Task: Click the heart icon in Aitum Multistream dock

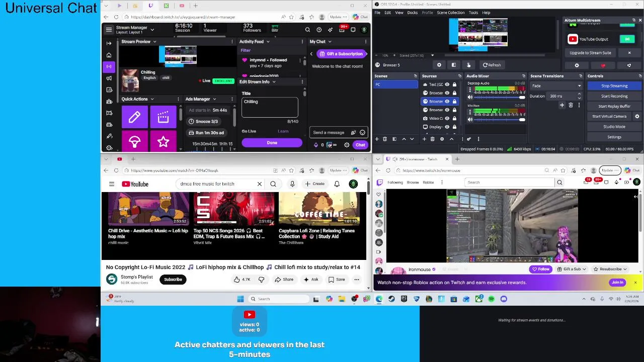Action: (x=603, y=65)
